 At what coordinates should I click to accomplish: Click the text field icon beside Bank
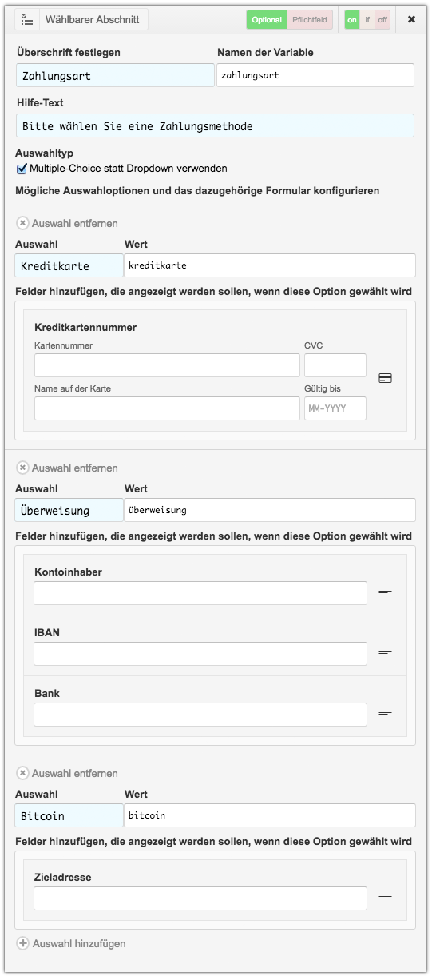point(385,713)
